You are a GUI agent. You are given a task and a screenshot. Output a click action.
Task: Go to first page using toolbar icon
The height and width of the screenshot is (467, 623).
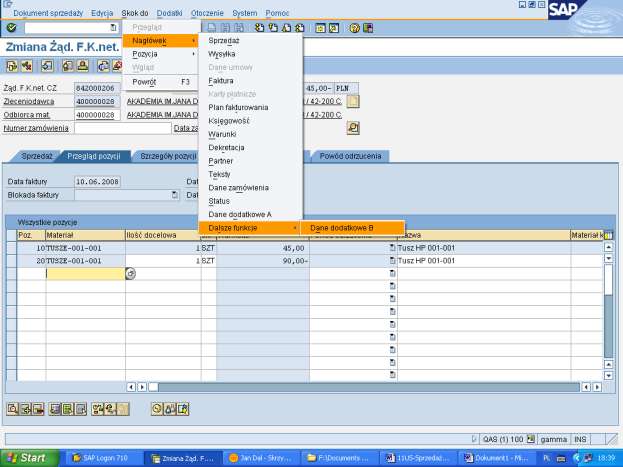click(x=259, y=28)
